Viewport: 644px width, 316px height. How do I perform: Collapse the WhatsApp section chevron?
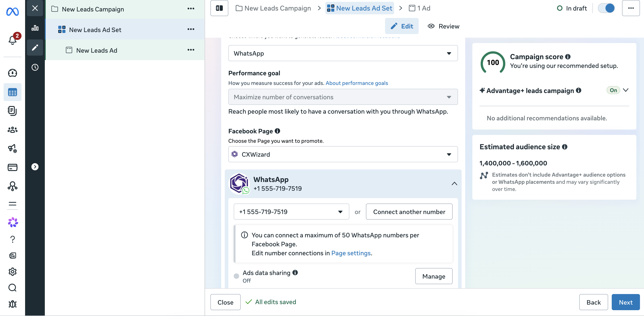coord(454,184)
